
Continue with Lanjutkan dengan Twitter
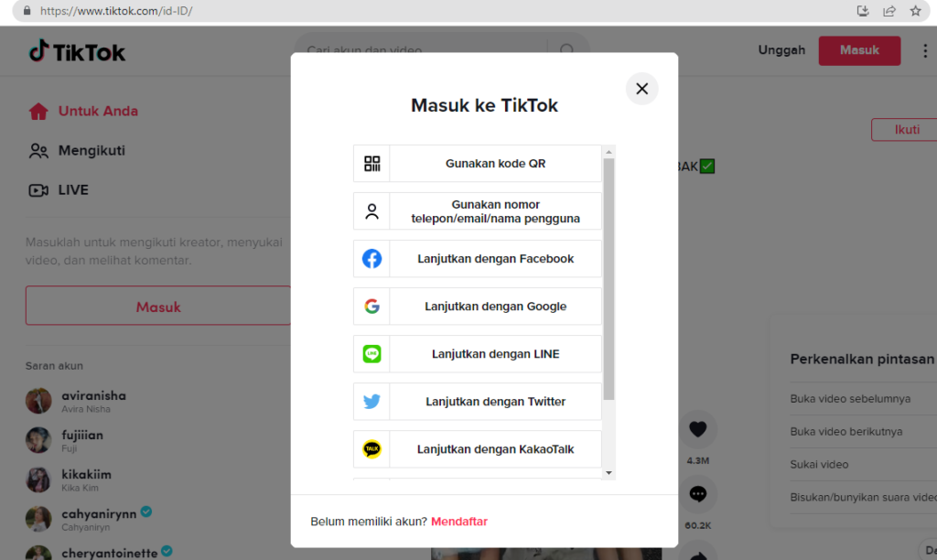point(478,402)
